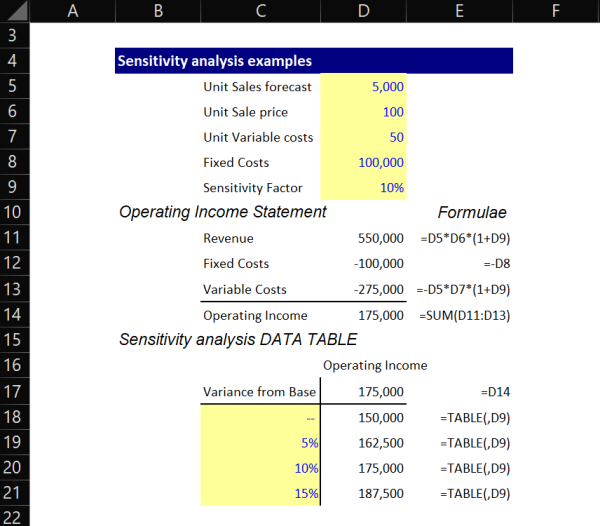Image resolution: width=600 pixels, height=526 pixels.
Task: Select column D header
Action: click(x=363, y=12)
